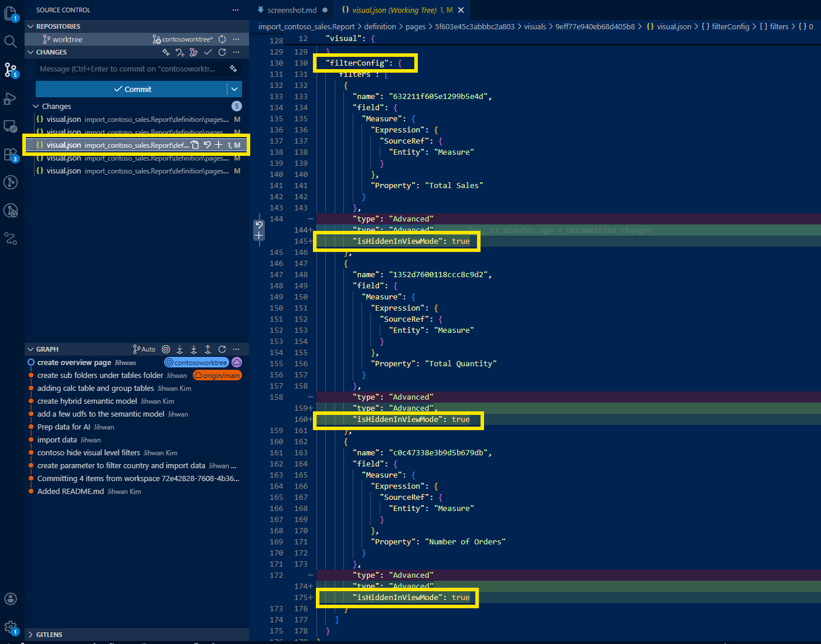Screen dimensions: 821x644
Task: Select commit 'contoso hide visual level filters'
Action: point(88,452)
